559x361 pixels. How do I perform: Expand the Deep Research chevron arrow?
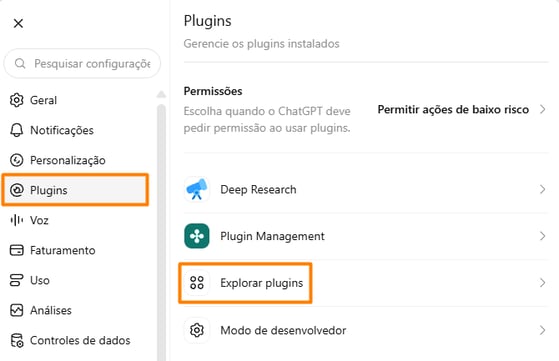click(542, 189)
